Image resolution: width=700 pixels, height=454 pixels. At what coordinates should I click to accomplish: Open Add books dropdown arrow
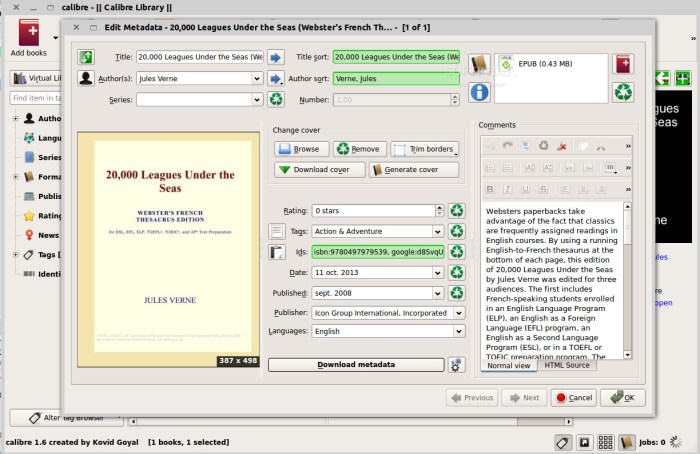55,37
